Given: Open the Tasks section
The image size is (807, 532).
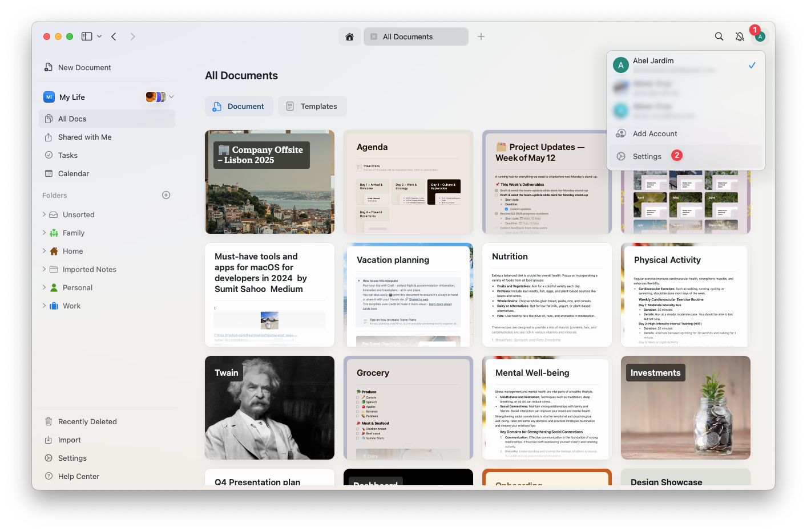Looking at the screenshot, I should click(107, 155).
